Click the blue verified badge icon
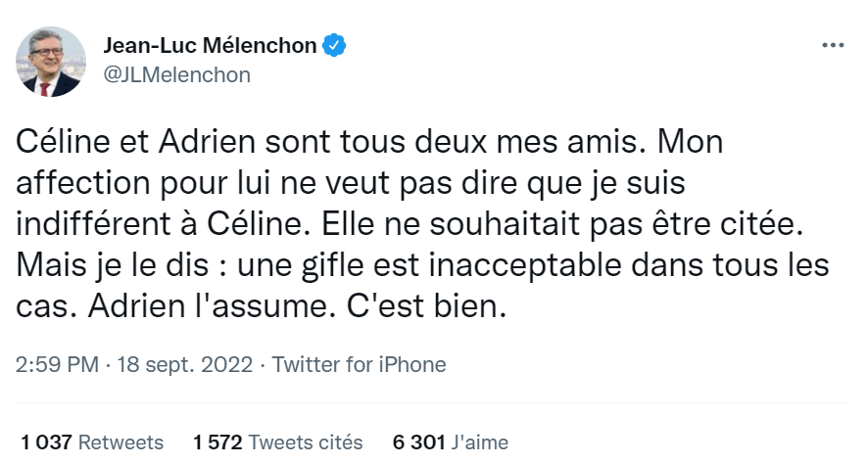Screen dimensions: 868x465 tap(335, 45)
